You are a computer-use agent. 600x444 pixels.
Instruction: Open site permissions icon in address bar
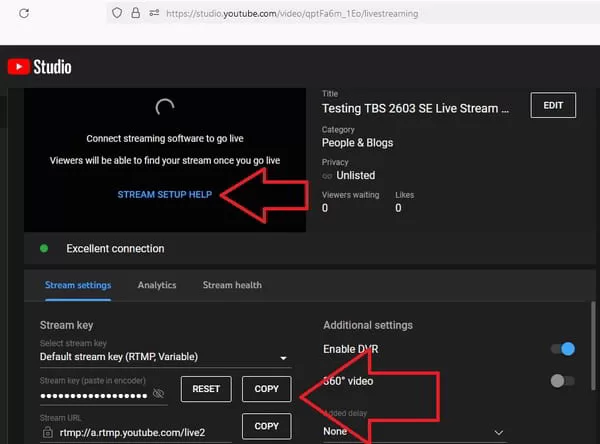(154, 13)
